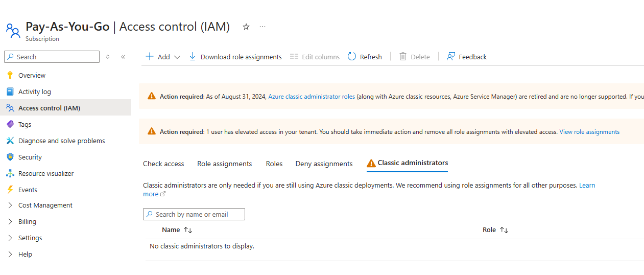Click the Access control people icon in the sidebar
644x275 pixels.
click(x=10, y=108)
